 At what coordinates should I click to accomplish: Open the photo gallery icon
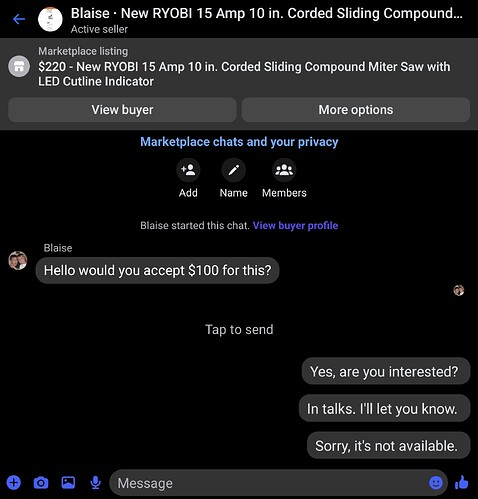tap(68, 483)
